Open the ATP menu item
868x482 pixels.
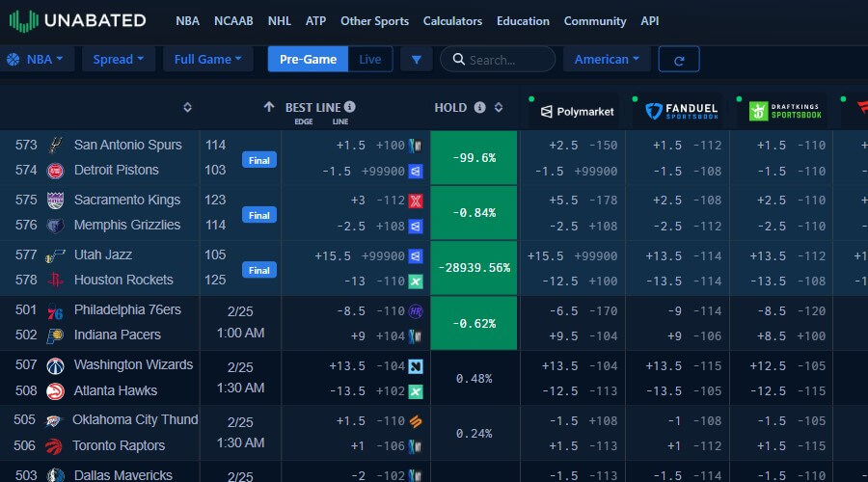[315, 21]
